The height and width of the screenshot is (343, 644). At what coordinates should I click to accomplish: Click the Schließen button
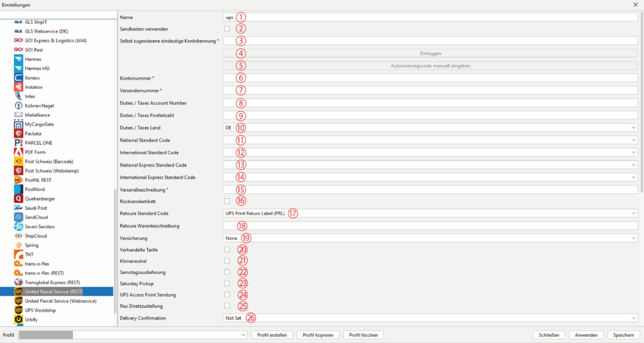coord(548,335)
